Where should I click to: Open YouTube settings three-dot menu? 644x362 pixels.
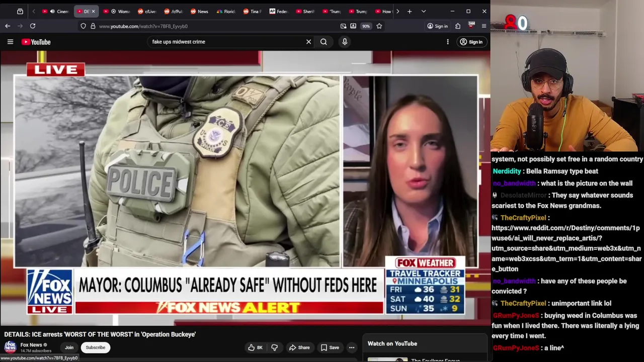coord(448,42)
